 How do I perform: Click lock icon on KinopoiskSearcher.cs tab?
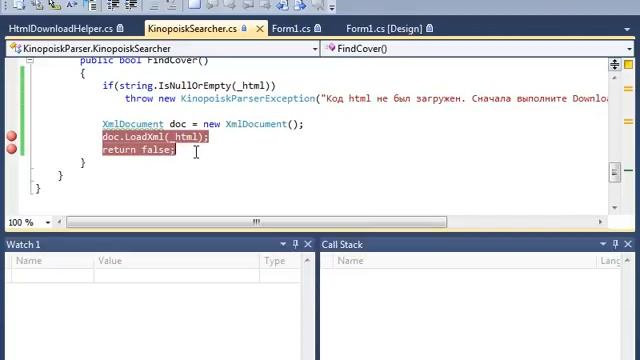tap(244, 28)
